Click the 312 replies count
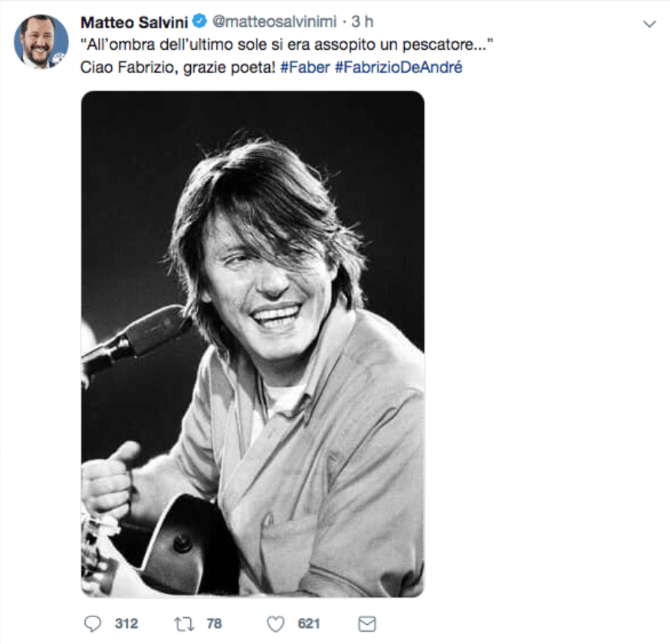The width and height of the screenshot is (670, 644). 126,623
